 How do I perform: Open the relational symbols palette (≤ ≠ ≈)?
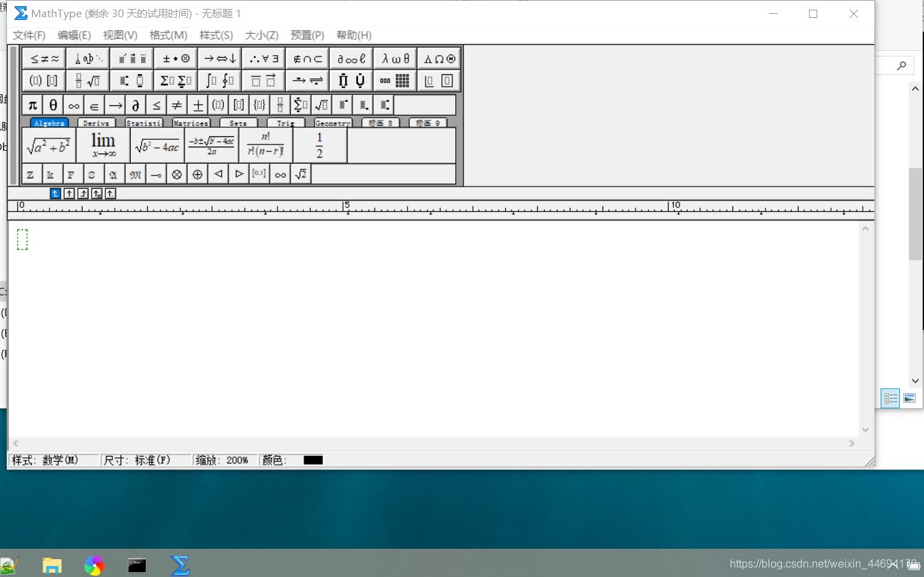(44, 59)
